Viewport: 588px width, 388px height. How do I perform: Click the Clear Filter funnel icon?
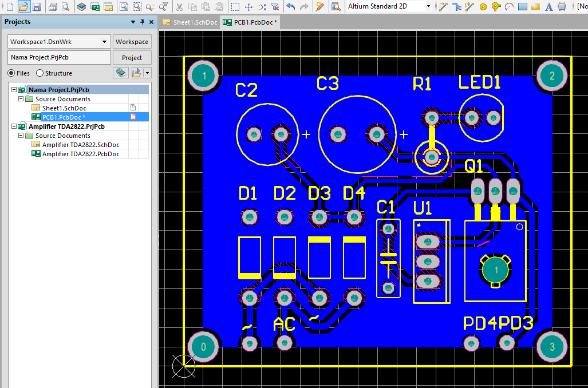point(275,7)
